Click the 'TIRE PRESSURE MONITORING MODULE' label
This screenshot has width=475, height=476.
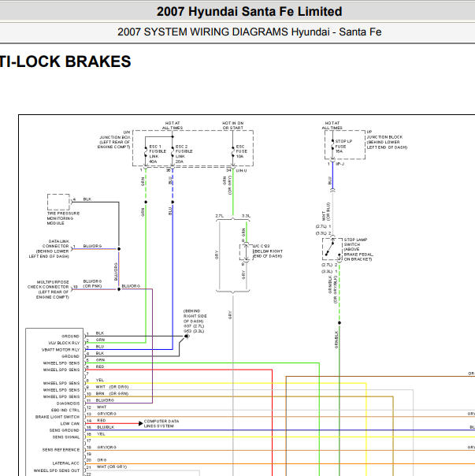tap(63, 218)
